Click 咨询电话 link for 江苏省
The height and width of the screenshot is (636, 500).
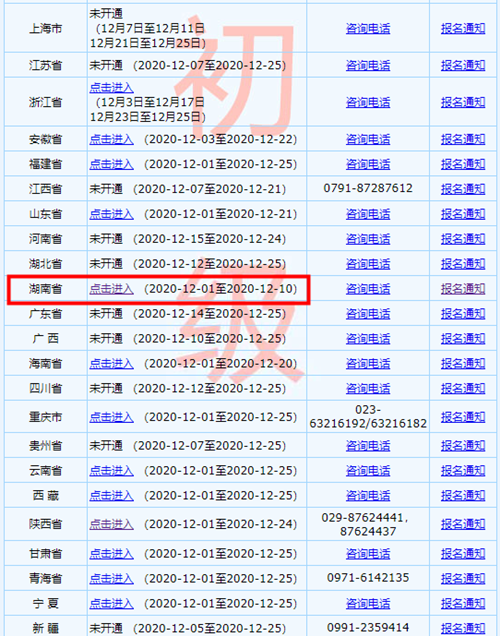(368, 65)
